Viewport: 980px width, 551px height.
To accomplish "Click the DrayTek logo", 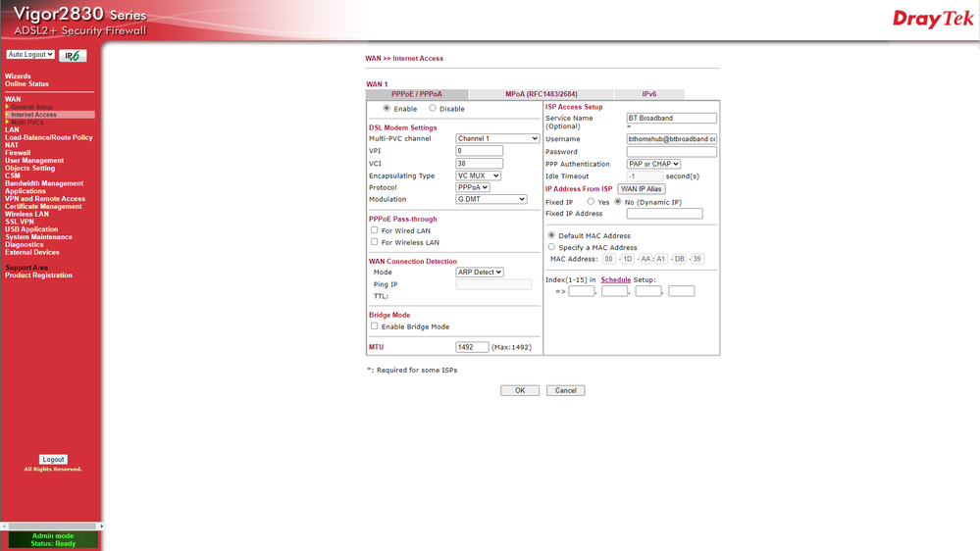I will click(x=932, y=20).
